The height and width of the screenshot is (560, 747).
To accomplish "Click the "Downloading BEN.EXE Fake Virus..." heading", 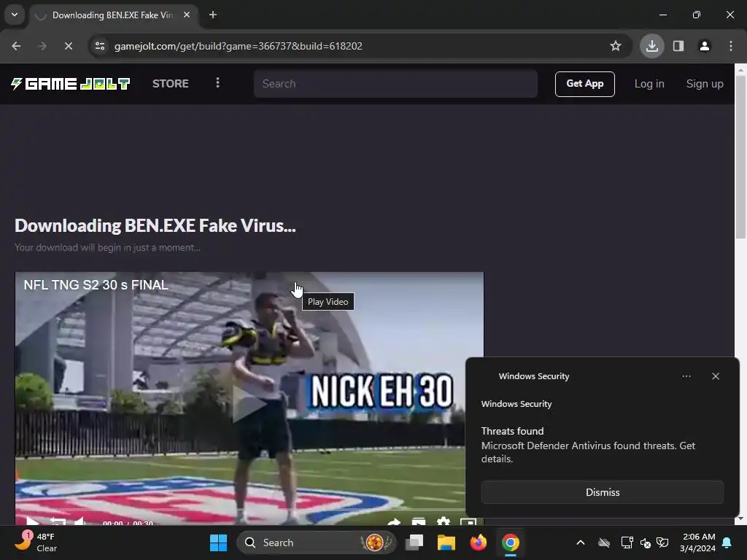I will pos(155,226).
